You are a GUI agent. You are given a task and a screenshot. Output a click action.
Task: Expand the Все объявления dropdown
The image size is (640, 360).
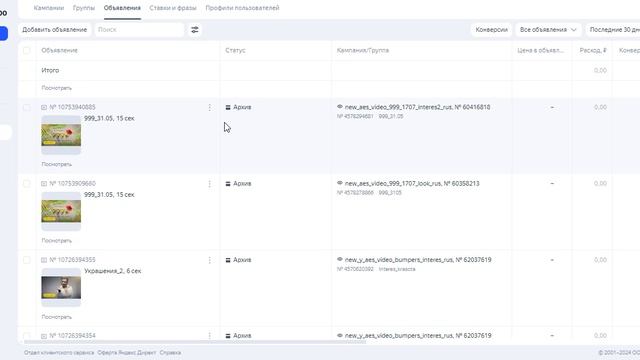click(548, 30)
